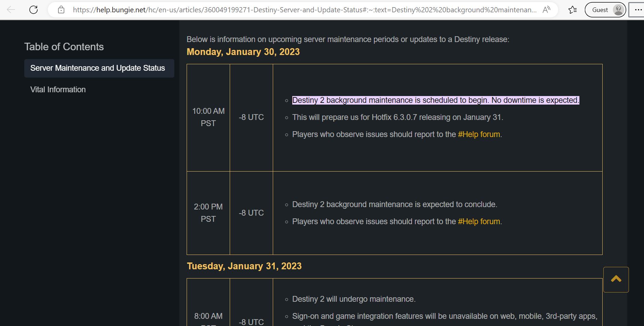Click 'Destiny 2 will undergo maintenance' line
The width and height of the screenshot is (644, 326).
tap(354, 299)
